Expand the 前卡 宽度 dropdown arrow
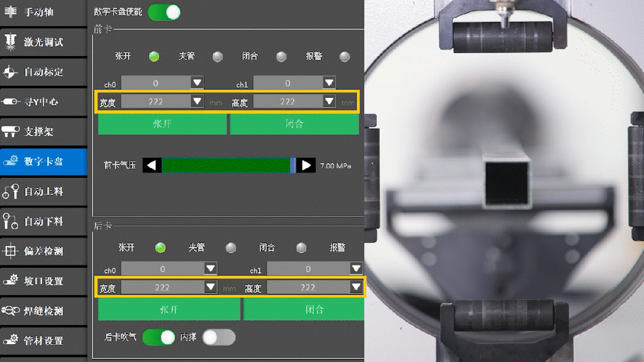Image resolution: width=644 pixels, height=362 pixels. [x=198, y=101]
